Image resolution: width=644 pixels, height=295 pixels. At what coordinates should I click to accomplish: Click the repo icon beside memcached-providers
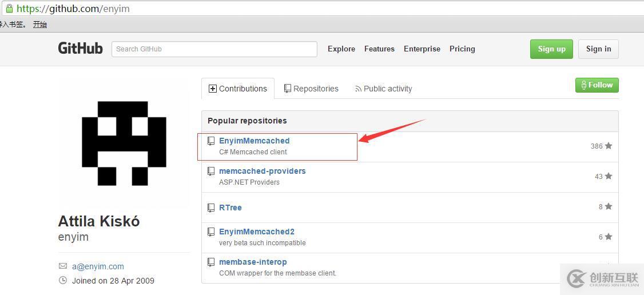click(211, 172)
